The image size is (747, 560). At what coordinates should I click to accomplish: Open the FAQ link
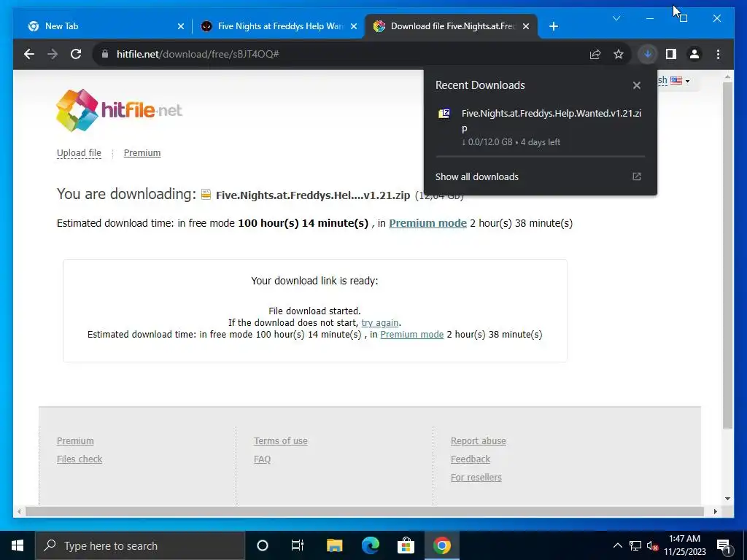(262, 459)
